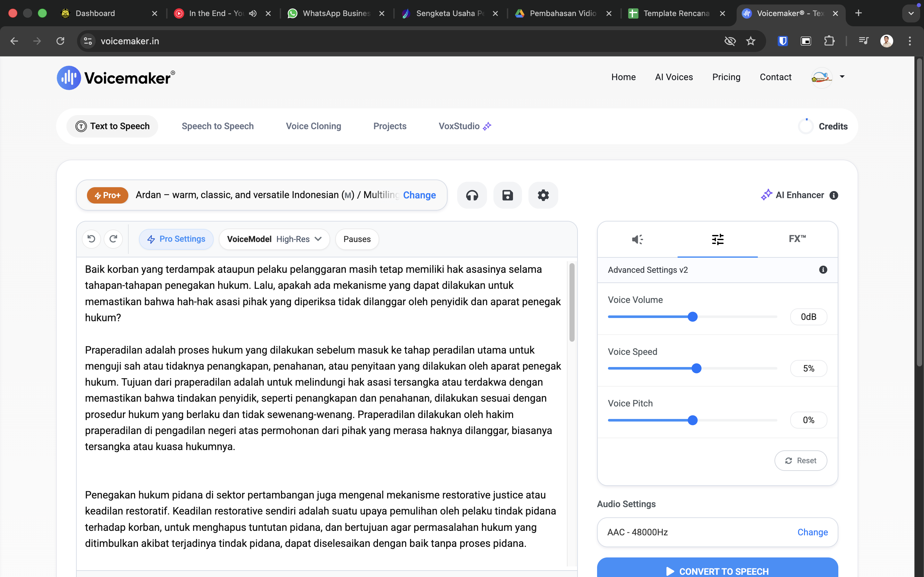Open the speaker volume effects tab
This screenshot has width=924, height=577.
[637, 239]
